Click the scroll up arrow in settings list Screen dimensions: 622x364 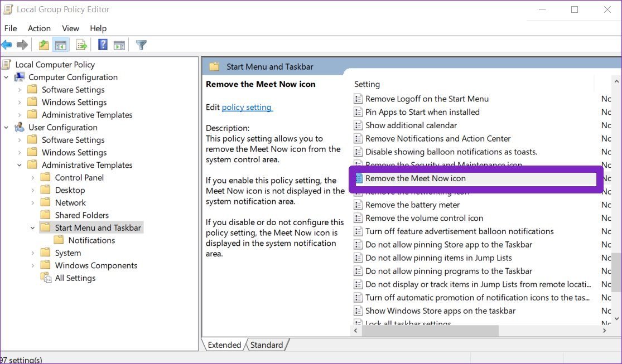tap(616, 81)
